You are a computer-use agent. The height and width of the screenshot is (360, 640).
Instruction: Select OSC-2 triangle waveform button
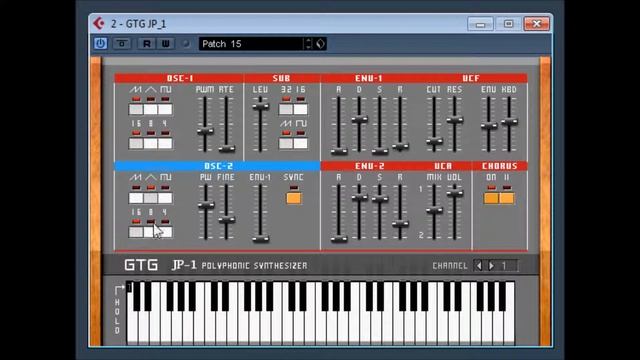pos(151,198)
